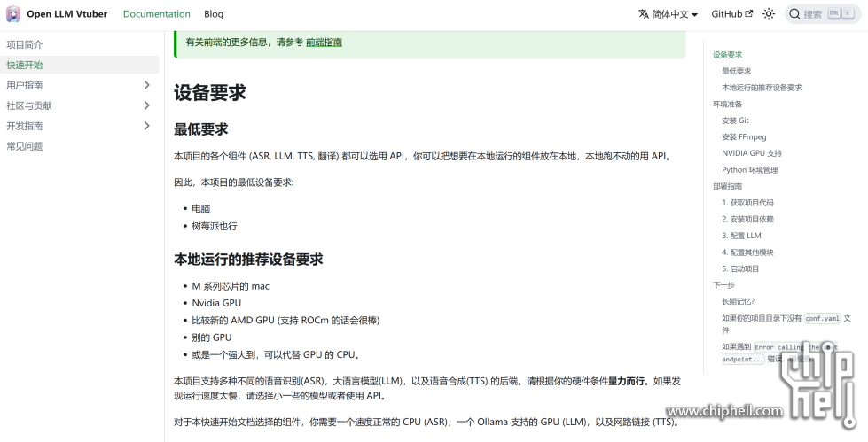Select 常见问题 in the sidebar
868x442 pixels.
[24, 146]
